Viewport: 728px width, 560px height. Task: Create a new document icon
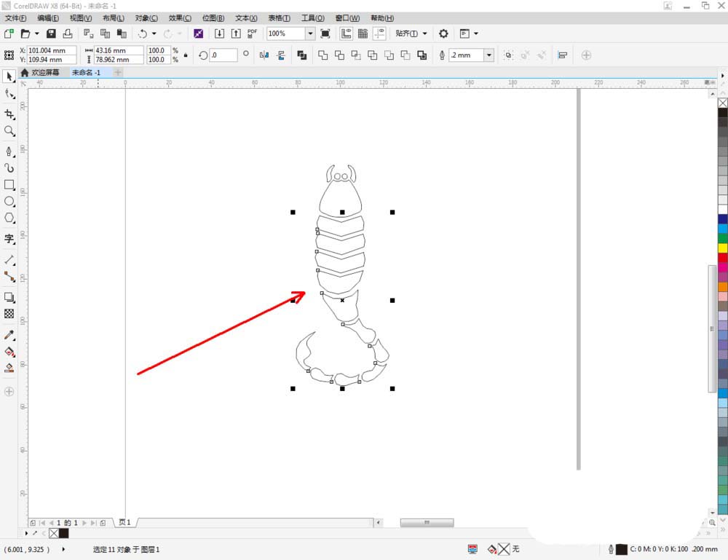[9, 33]
